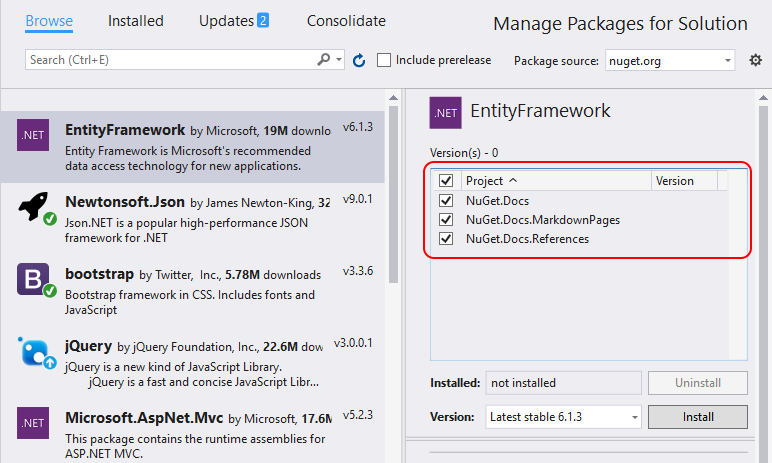Click the Microsoft.AspNet.Mvc package icon
Screen dimensions: 772x463
pos(33,423)
